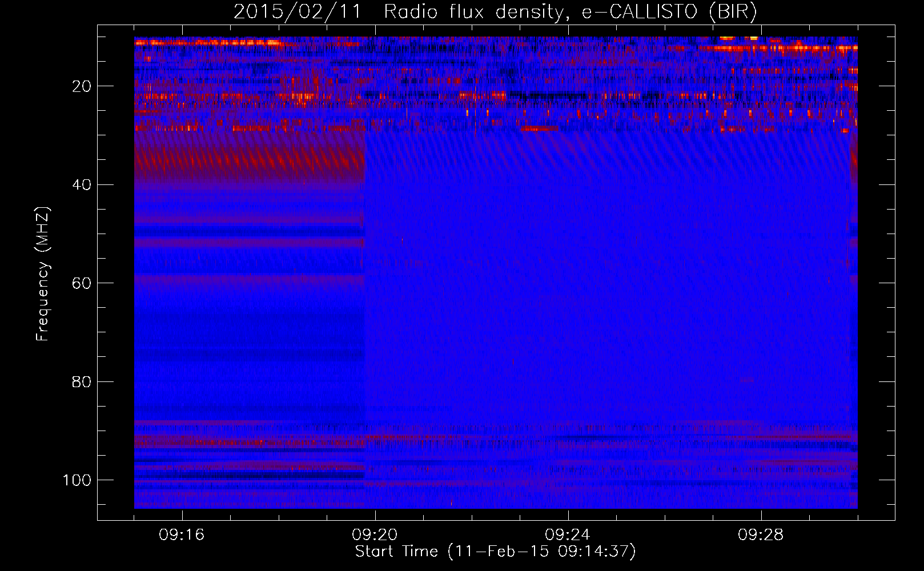Click the 40 MHz frequency tick label

(82, 185)
